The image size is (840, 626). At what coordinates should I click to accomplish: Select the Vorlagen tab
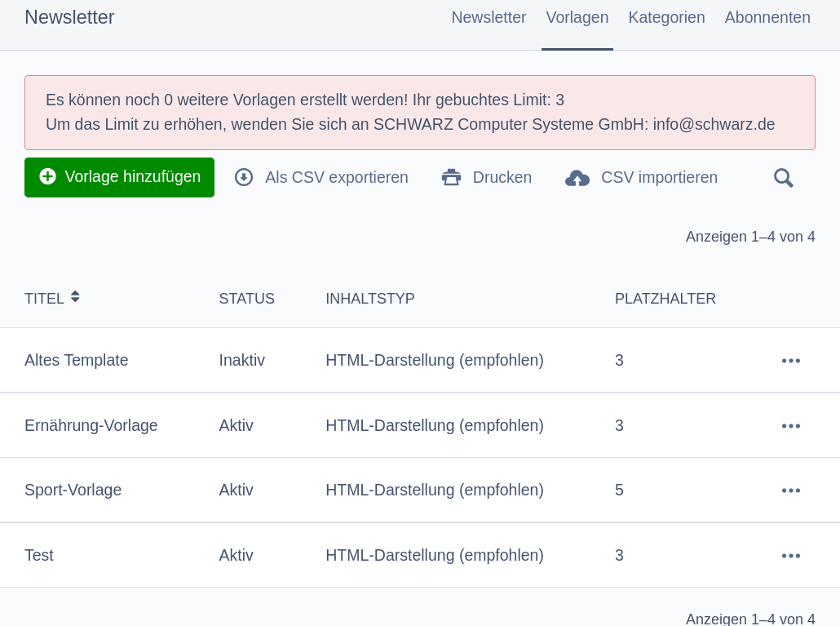577,17
